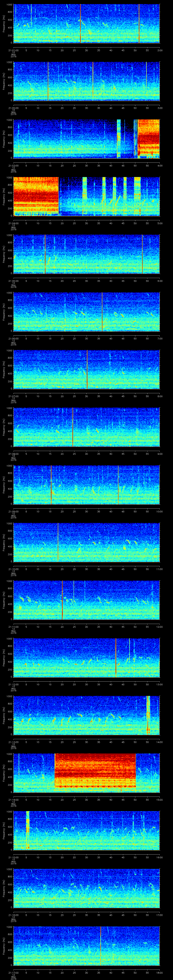Select the spectrogram panel starting at 21:13:00
This screenshot has width=173, height=980.
point(87,716)
